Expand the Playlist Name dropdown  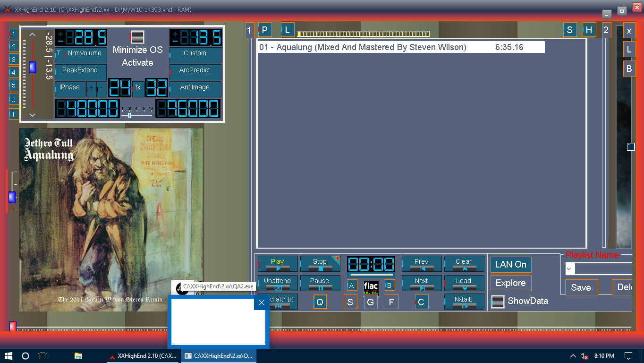tap(570, 269)
